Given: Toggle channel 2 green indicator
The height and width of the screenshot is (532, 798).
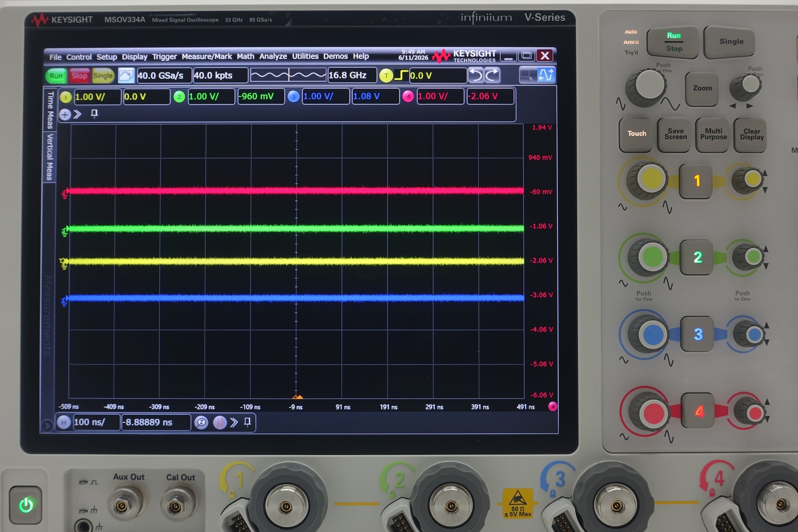Looking at the screenshot, I should click(179, 97).
